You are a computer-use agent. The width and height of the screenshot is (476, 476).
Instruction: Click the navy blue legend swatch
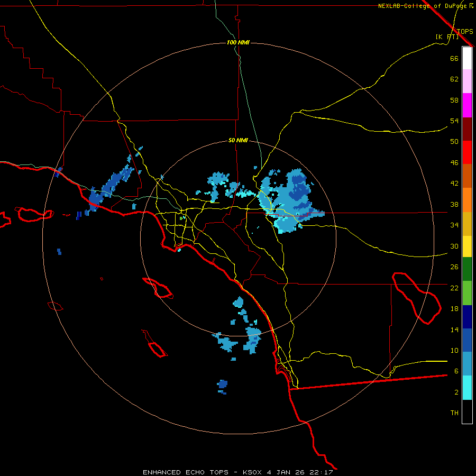467,317
